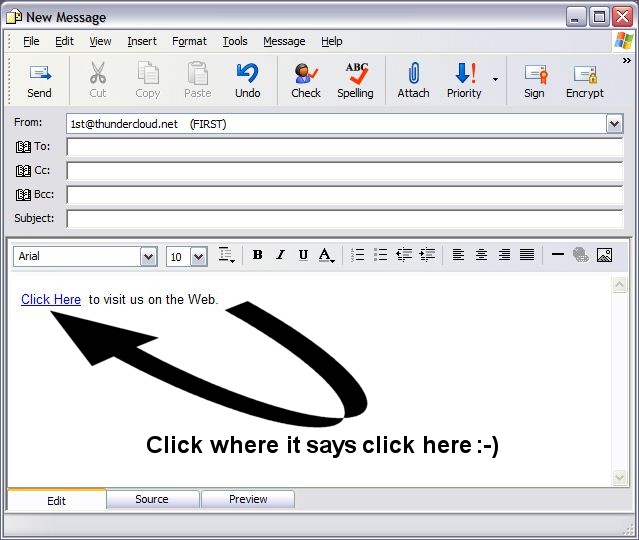Open the Message menu
639x540 pixels.
point(284,41)
